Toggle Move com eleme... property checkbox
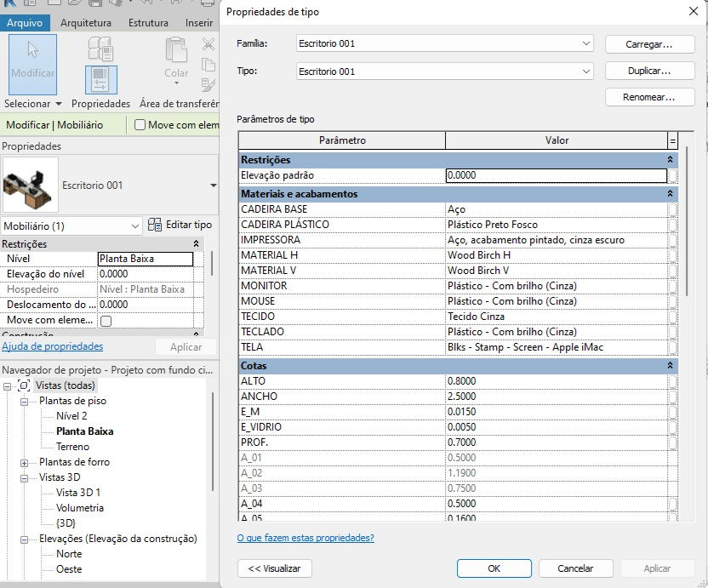The image size is (708, 588). 106,321
